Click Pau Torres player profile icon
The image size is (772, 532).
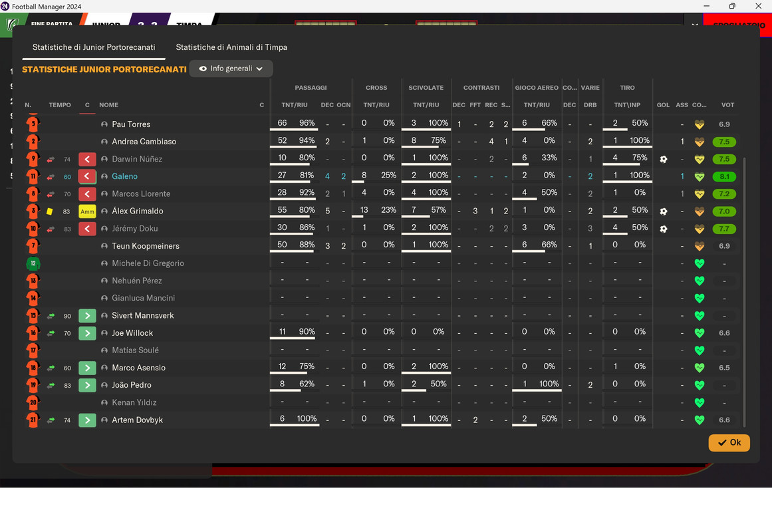[104, 124]
